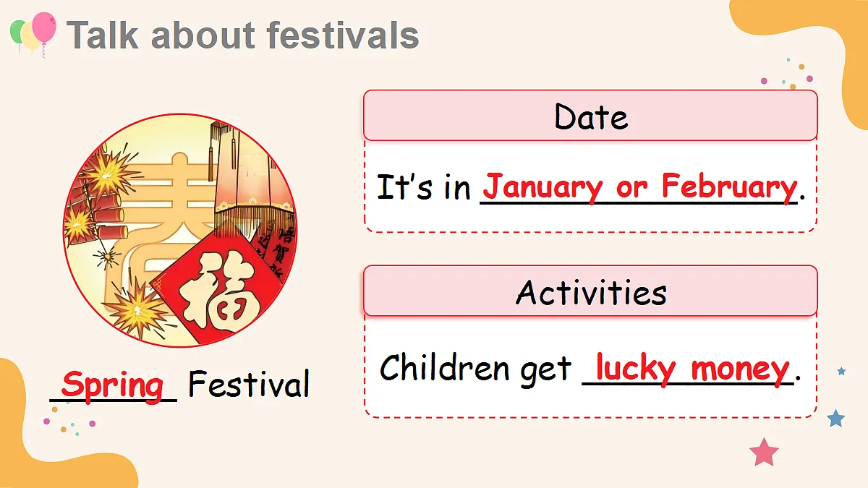Click the pink star decoration
The height and width of the screenshot is (488, 868).
pyautogui.click(x=764, y=453)
